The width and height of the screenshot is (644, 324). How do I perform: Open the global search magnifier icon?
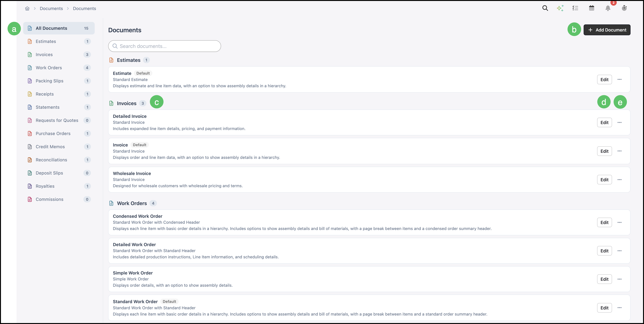[x=545, y=8]
